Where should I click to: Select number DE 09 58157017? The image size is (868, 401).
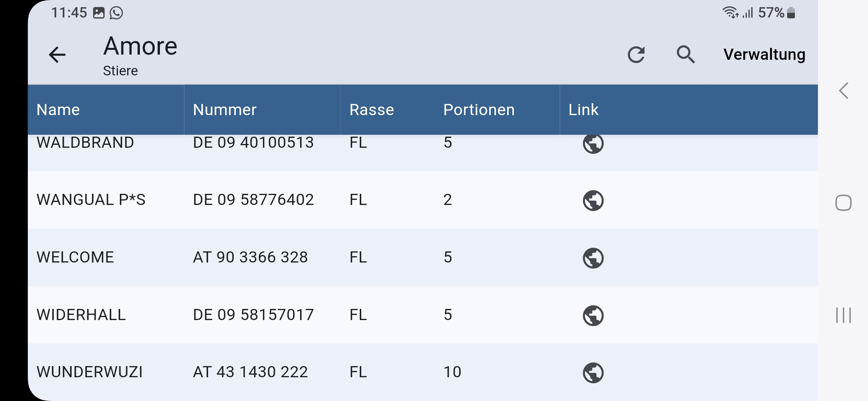tap(253, 315)
